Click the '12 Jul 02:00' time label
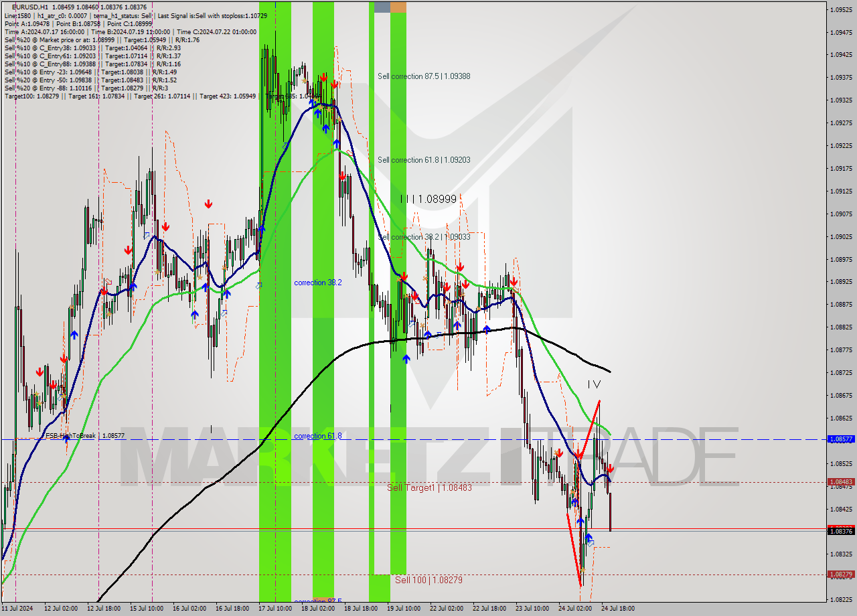 60,609
